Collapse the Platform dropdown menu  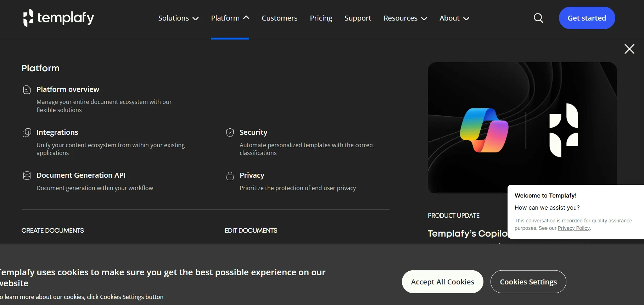[x=230, y=18]
